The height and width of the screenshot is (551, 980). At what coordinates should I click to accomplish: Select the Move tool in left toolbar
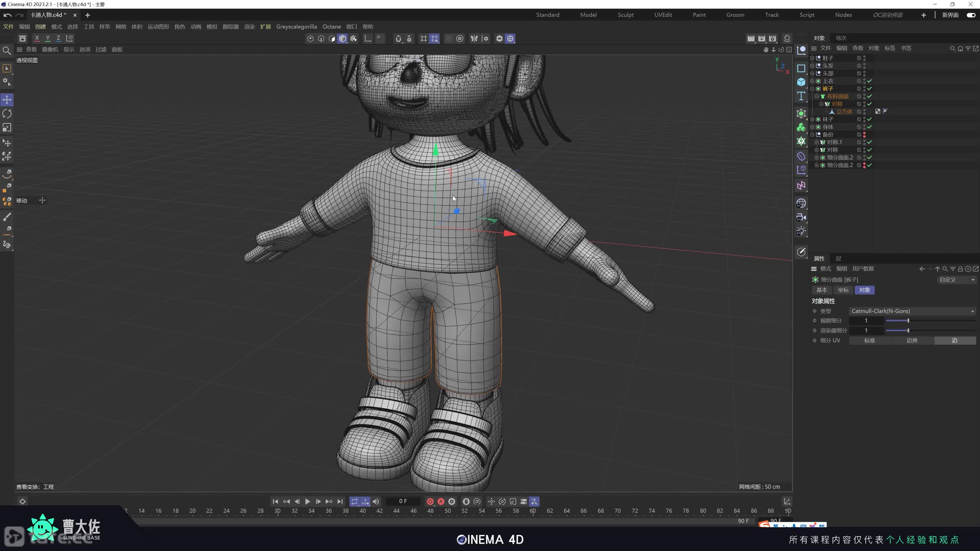(x=7, y=100)
